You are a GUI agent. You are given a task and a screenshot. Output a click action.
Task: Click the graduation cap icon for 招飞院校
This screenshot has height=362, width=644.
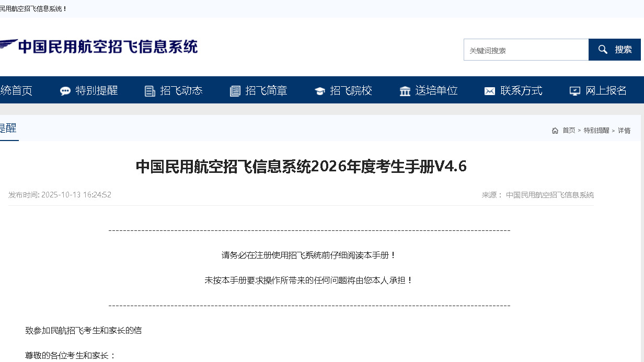(x=320, y=90)
